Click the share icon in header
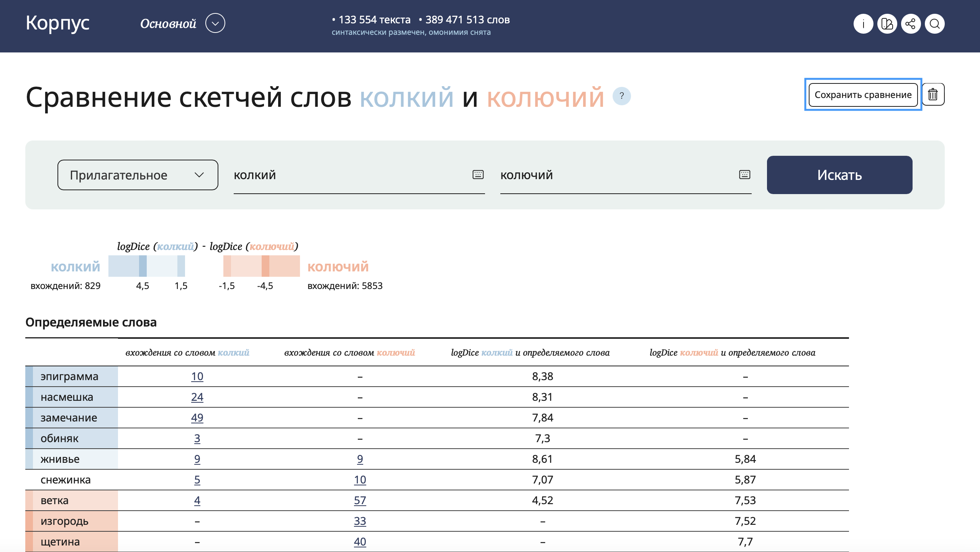 (x=911, y=24)
